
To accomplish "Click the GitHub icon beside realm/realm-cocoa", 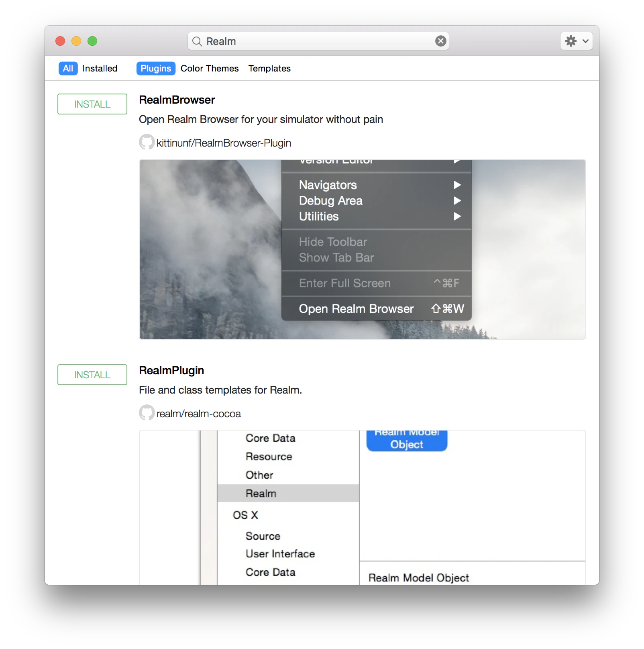I will (x=147, y=413).
